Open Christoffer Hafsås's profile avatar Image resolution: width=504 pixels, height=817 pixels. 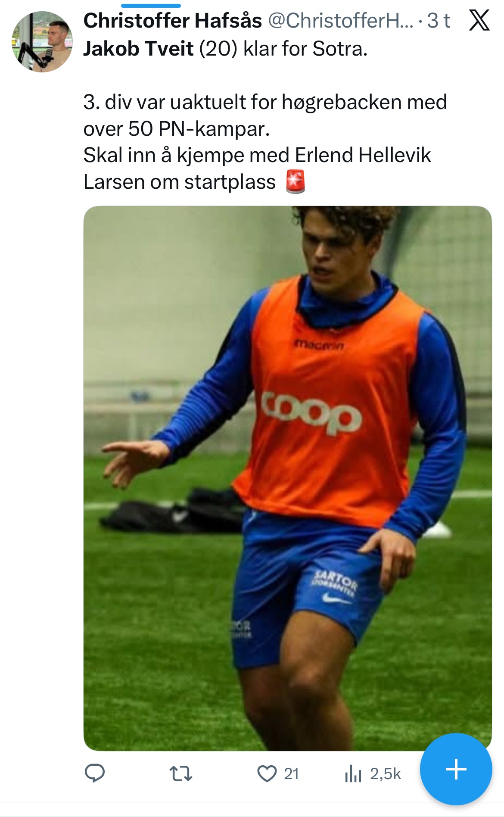click(42, 42)
